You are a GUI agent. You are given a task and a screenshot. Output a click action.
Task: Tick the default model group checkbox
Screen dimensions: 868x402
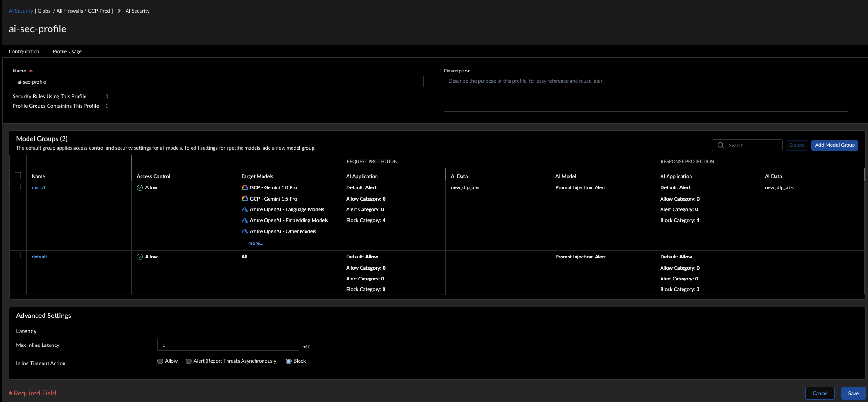(x=18, y=256)
